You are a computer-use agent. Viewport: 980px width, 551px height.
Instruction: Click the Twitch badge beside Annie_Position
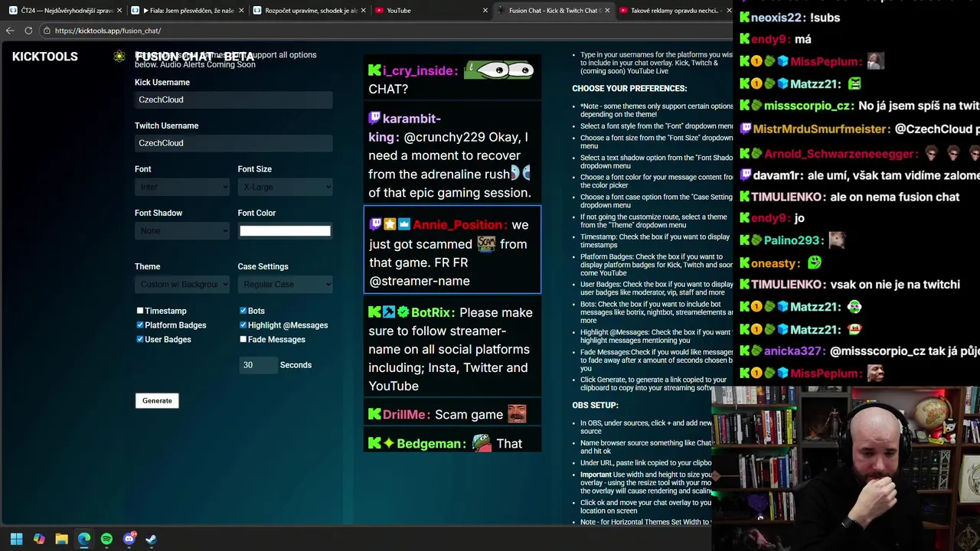pyautogui.click(x=374, y=224)
